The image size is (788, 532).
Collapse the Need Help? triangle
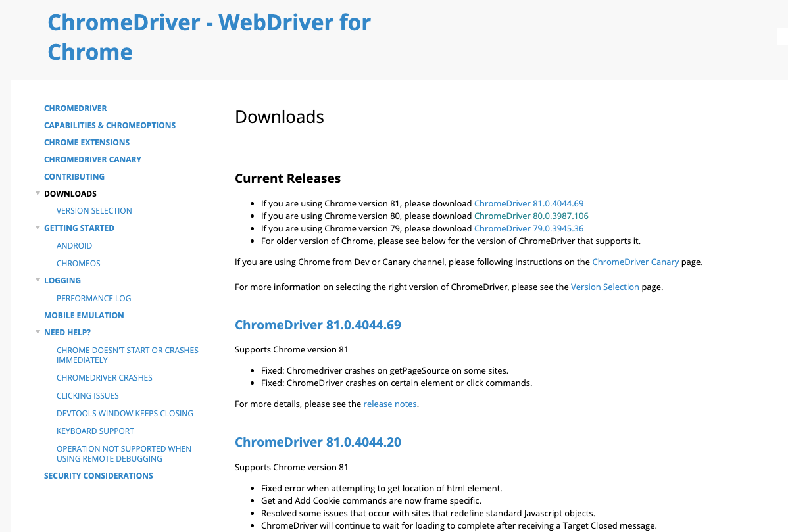pos(37,332)
